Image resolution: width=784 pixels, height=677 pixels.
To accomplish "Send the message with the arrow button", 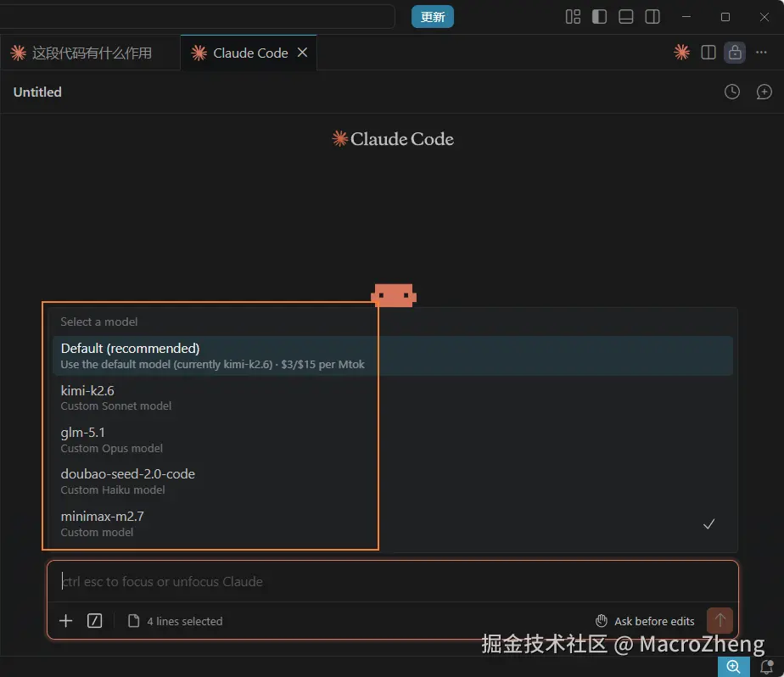I will point(720,620).
